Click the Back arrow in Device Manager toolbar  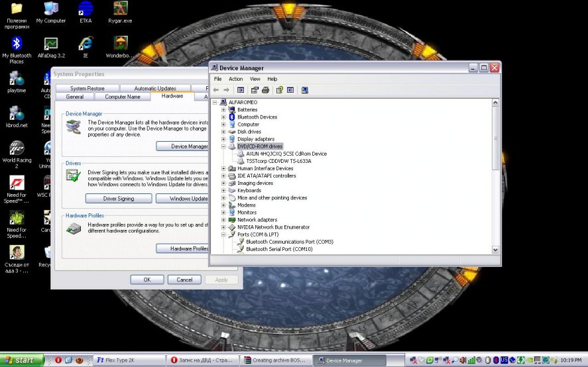click(216, 89)
